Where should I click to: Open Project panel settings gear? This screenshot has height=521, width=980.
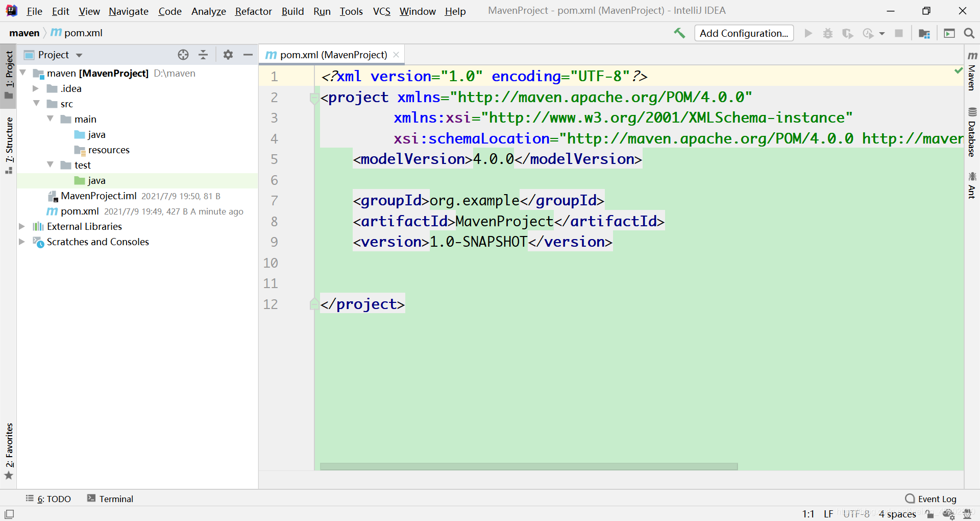(228, 55)
